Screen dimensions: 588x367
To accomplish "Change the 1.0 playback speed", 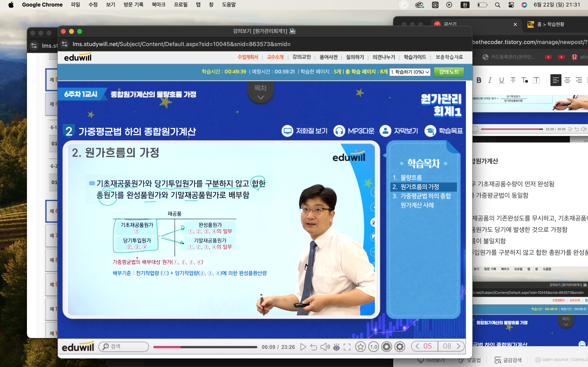I will pos(373,347).
